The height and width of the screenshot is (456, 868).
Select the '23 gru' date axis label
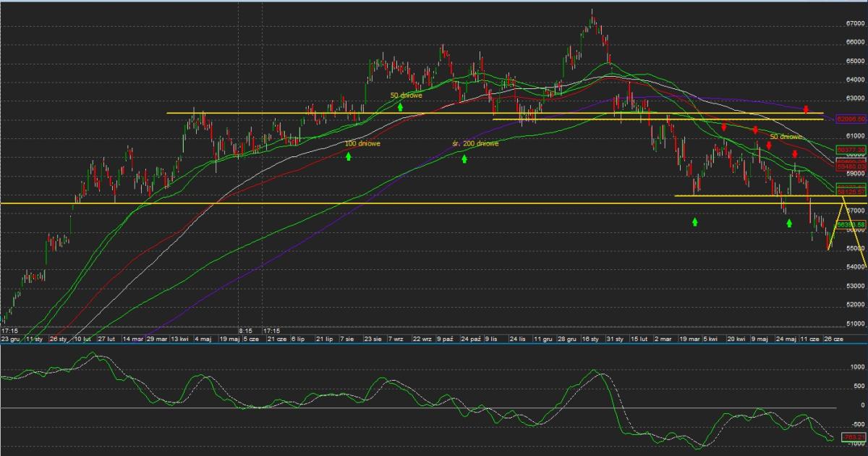pos(9,338)
